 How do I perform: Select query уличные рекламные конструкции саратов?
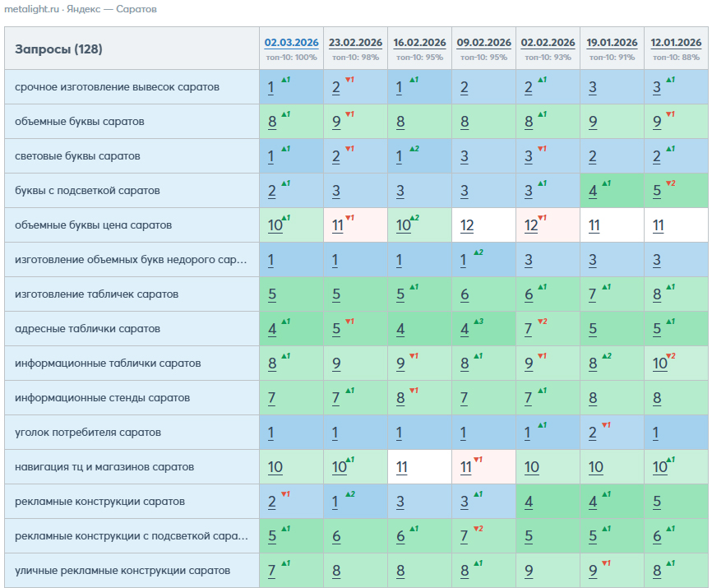pyautogui.click(x=123, y=570)
